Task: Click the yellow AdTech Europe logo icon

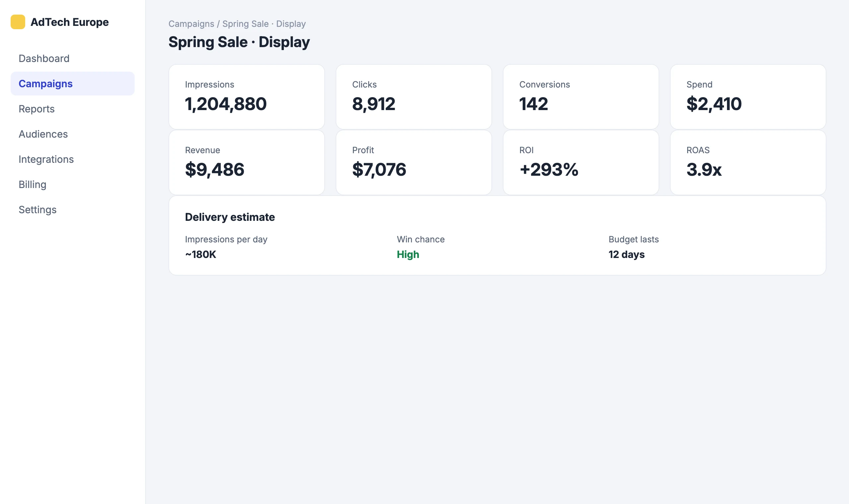Action: point(18,22)
